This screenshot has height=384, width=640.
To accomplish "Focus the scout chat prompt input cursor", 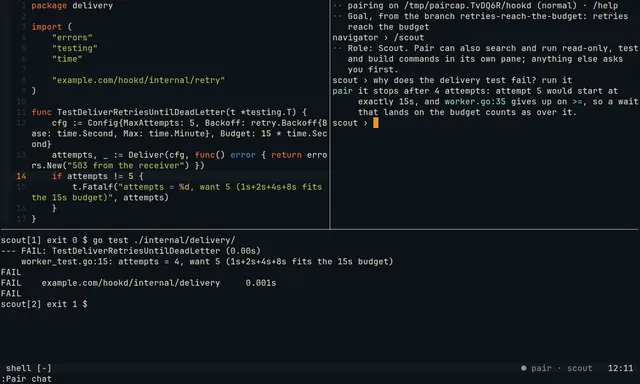I will 376,123.
